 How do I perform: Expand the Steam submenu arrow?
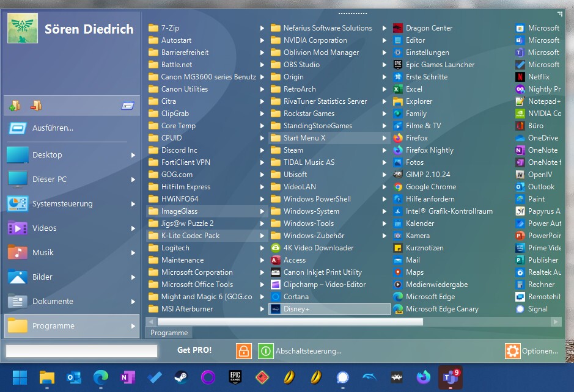(385, 150)
